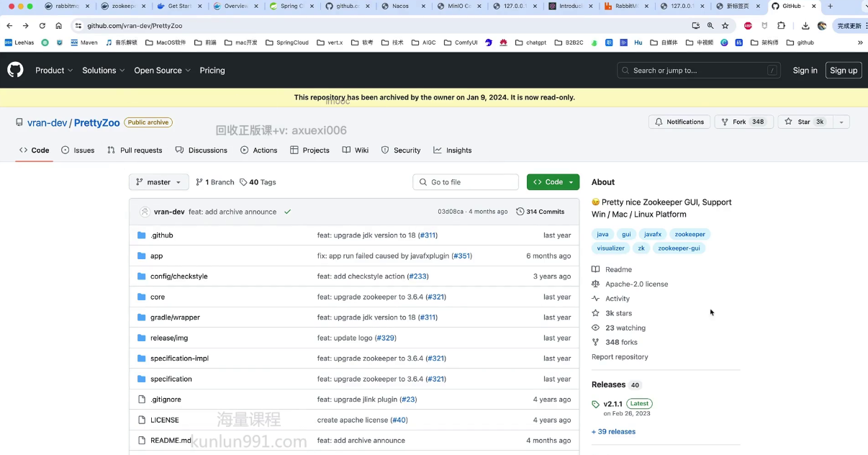Image resolution: width=868 pixels, height=455 pixels.
Task: Reload the page with the refresh icon
Action: coord(42,25)
